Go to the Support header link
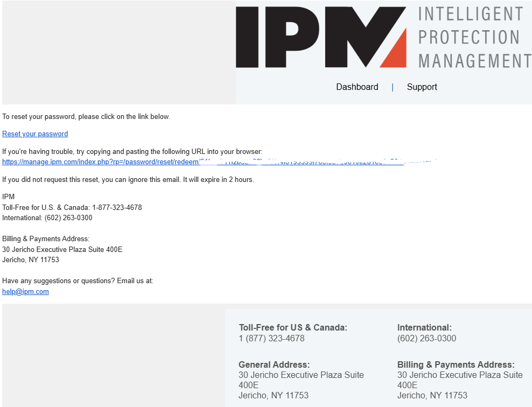This screenshot has width=532, height=407. (422, 87)
